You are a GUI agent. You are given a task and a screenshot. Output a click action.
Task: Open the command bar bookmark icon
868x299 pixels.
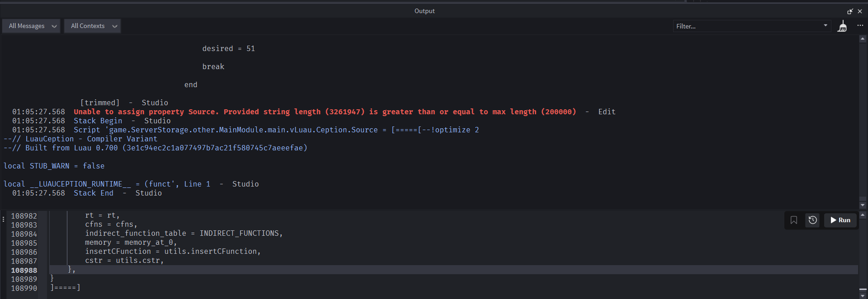click(794, 220)
